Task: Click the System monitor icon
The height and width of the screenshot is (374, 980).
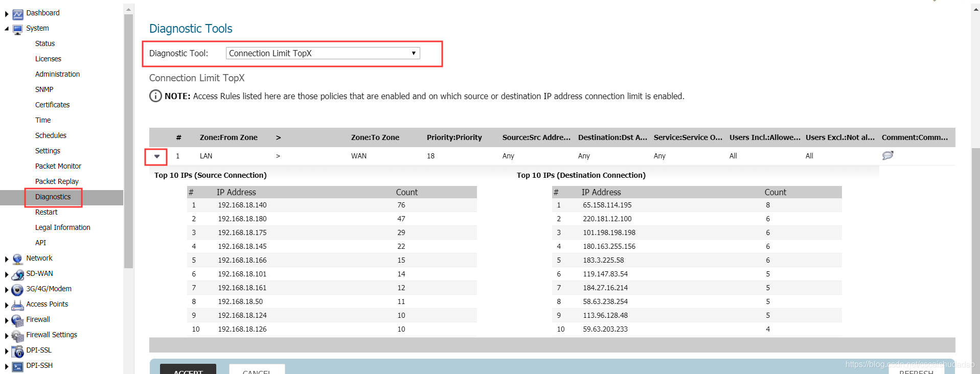Action: (x=18, y=29)
